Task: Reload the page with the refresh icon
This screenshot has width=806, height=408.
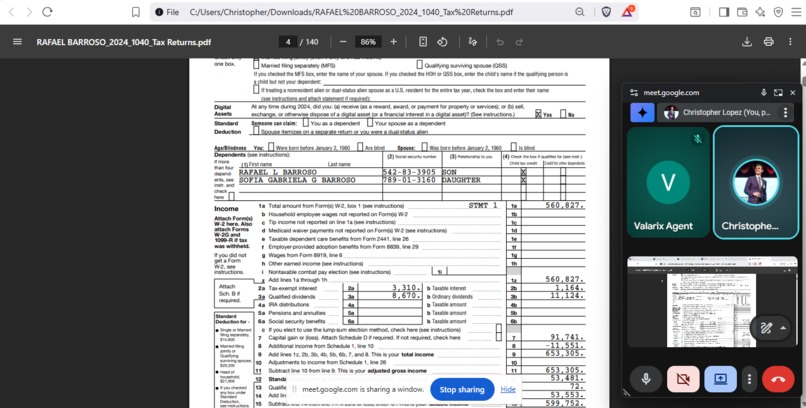Action: pos(47,12)
